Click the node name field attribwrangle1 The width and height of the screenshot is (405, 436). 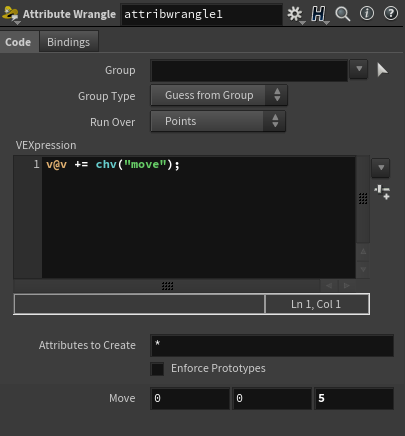tap(202, 14)
